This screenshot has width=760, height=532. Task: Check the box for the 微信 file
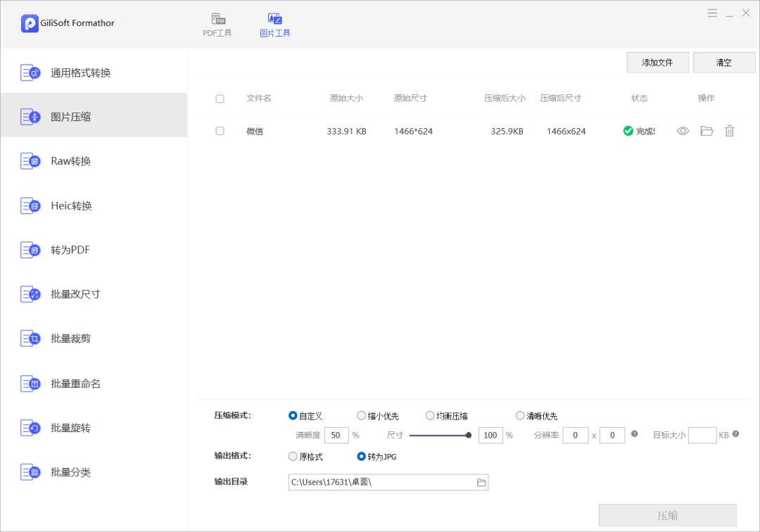(220, 131)
